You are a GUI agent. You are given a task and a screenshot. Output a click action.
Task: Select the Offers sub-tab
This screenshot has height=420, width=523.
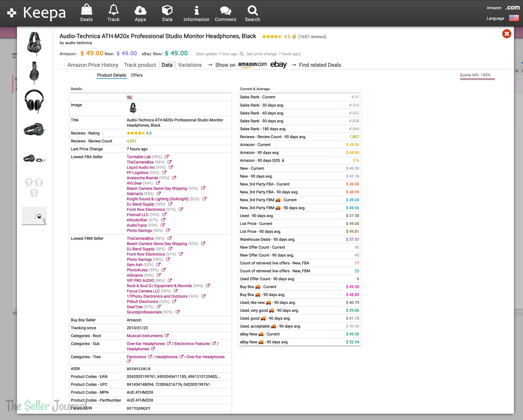(137, 75)
